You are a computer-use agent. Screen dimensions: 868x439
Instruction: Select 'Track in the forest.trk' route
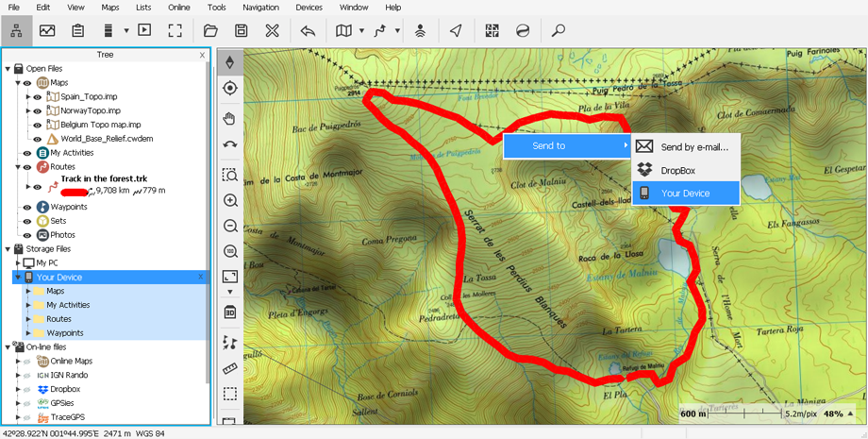pos(104,178)
